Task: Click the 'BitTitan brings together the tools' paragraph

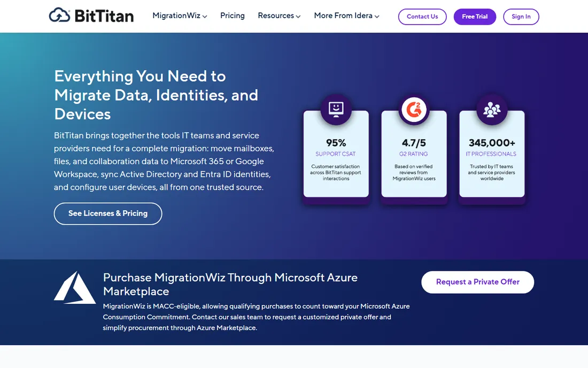Action: click(x=164, y=162)
